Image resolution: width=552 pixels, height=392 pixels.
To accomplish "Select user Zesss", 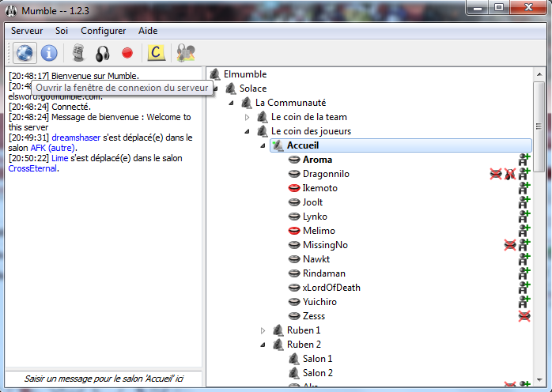I will click(314, 316).
